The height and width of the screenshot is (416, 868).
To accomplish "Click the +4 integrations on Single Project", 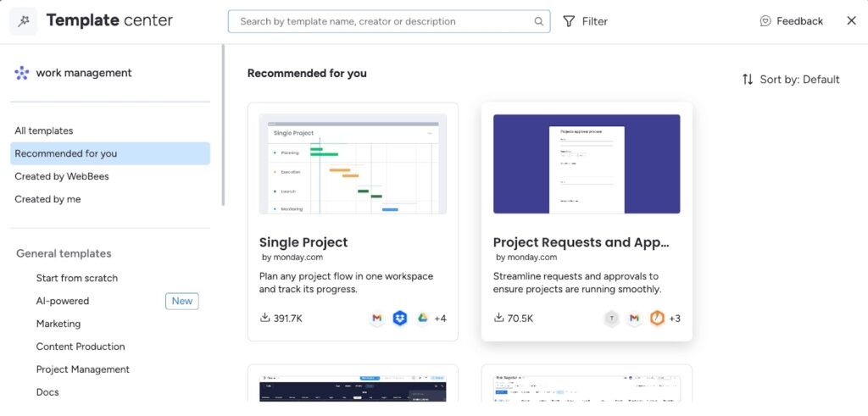I will pyautogui.click(x=440, y=319).
